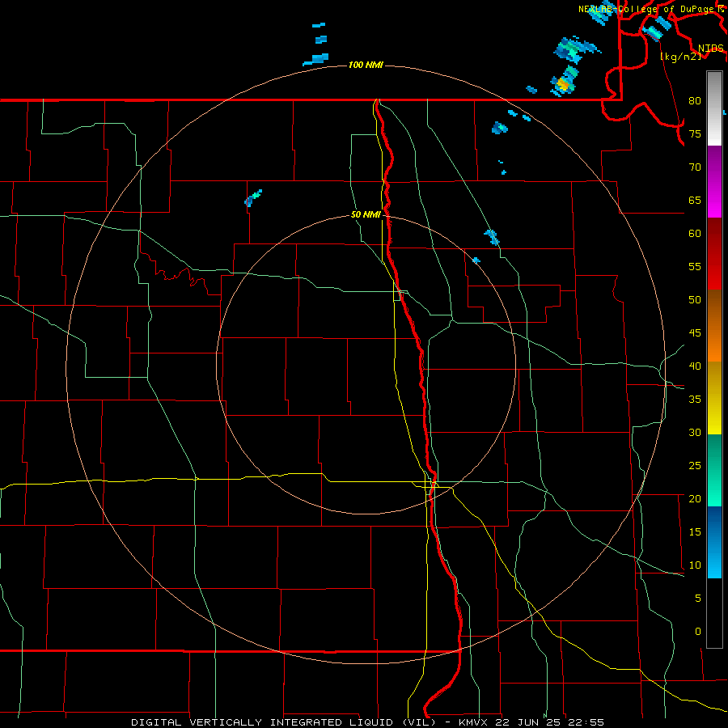Click the scale value 65

[x=695, y=200]
